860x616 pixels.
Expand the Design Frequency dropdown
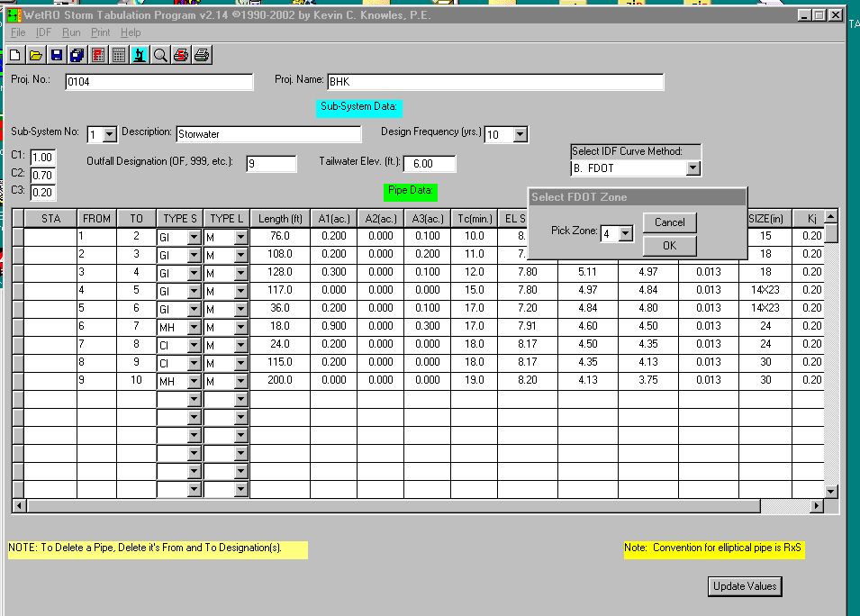coord(520,134)
